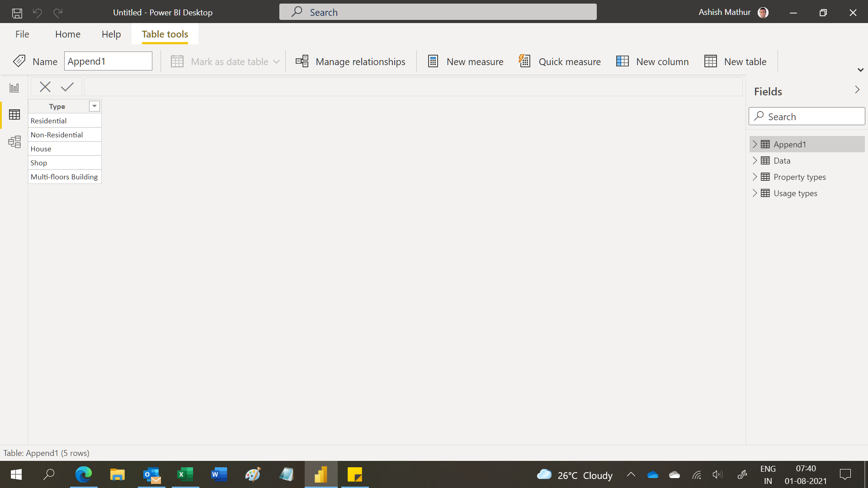This screenshot has height=488, width=868.
Task: Switch to Data view icon
Action: point(14,115)
